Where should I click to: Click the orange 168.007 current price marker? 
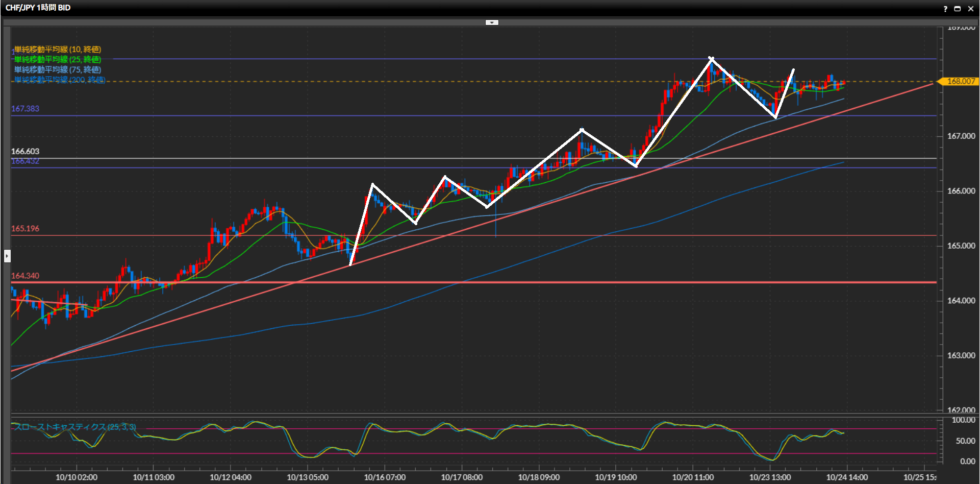tap(960, 81)
